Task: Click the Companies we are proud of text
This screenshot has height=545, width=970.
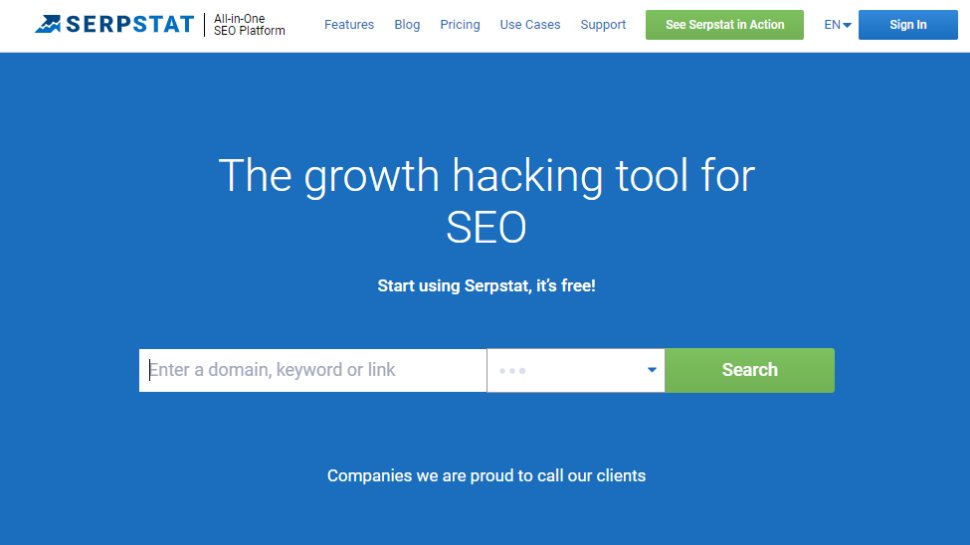Action: tap(486, 476)
